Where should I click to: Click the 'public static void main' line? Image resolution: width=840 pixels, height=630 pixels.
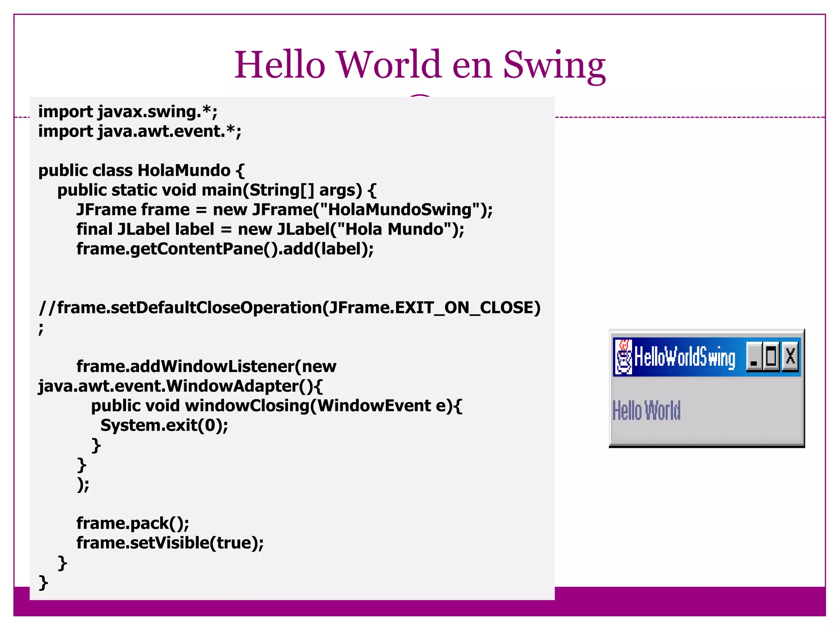(x=217, y=190)
